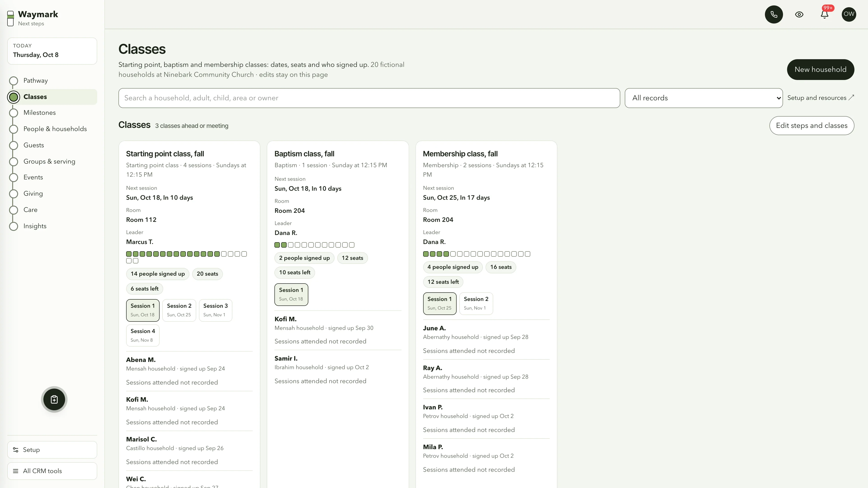Open Groups & serving in sidebar
Image resolution: width=868 pixels, height=488 pixels.
(52, 161)
